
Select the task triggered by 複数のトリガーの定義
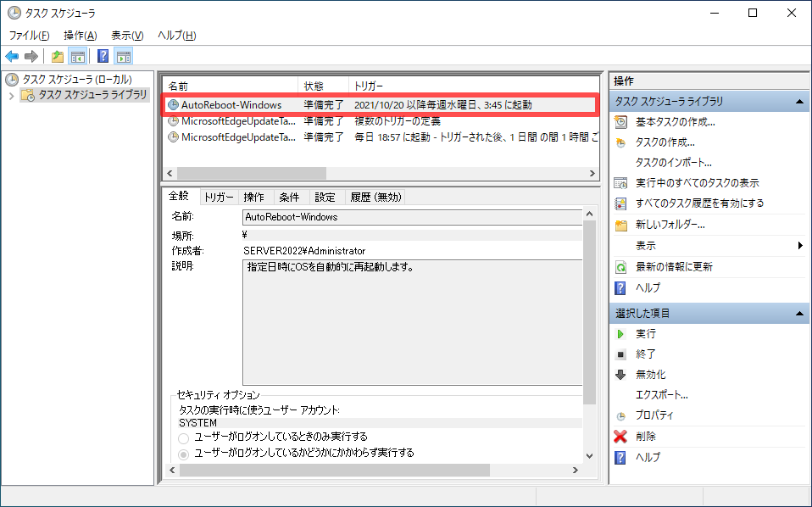[x=381, y=121]
